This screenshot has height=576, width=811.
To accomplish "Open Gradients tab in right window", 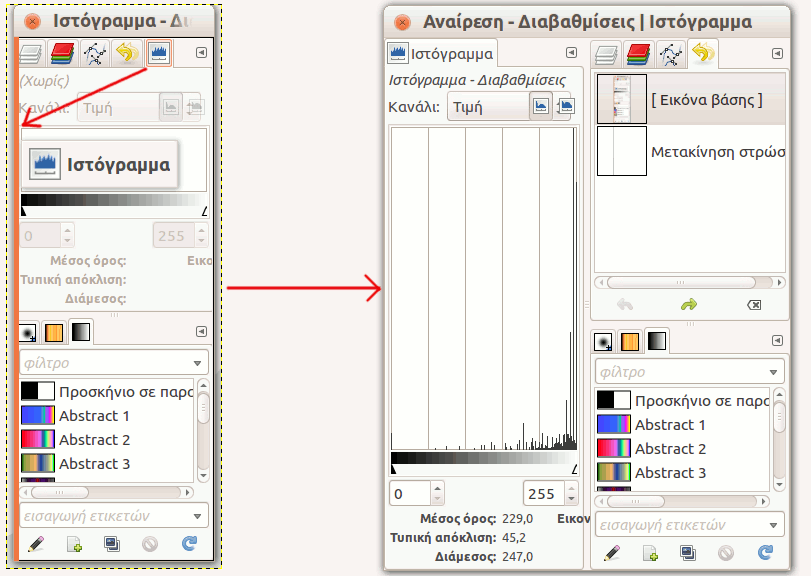I will click(656, 342).
